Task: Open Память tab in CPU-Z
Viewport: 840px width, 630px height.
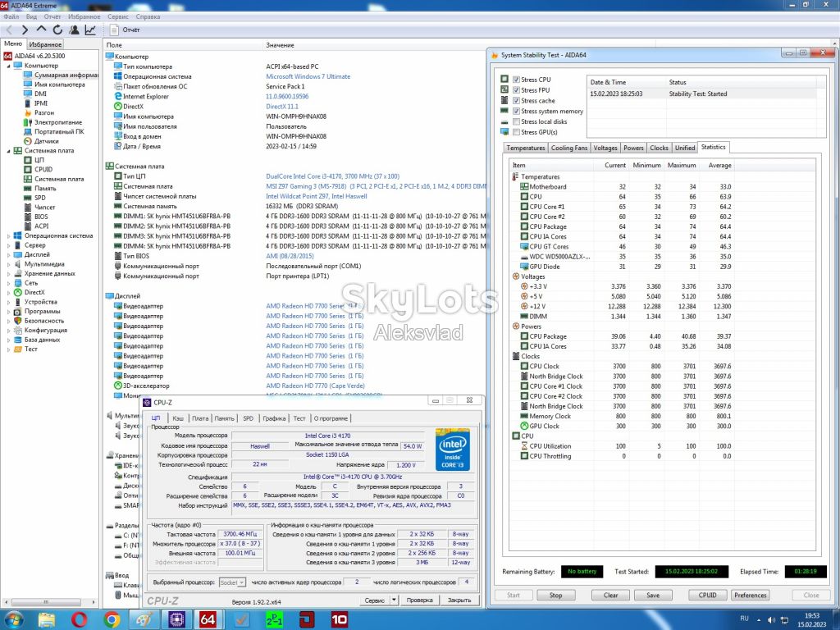Action: click(x=224, y=418)
